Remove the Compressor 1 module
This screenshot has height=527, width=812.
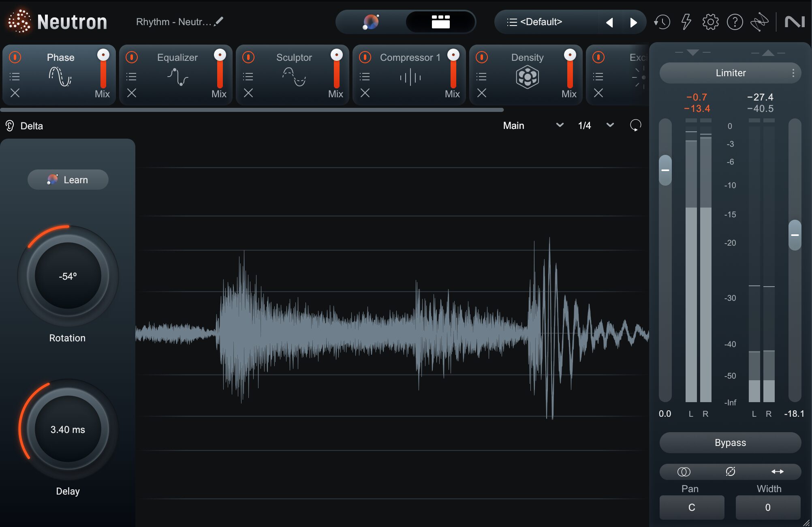365,93
